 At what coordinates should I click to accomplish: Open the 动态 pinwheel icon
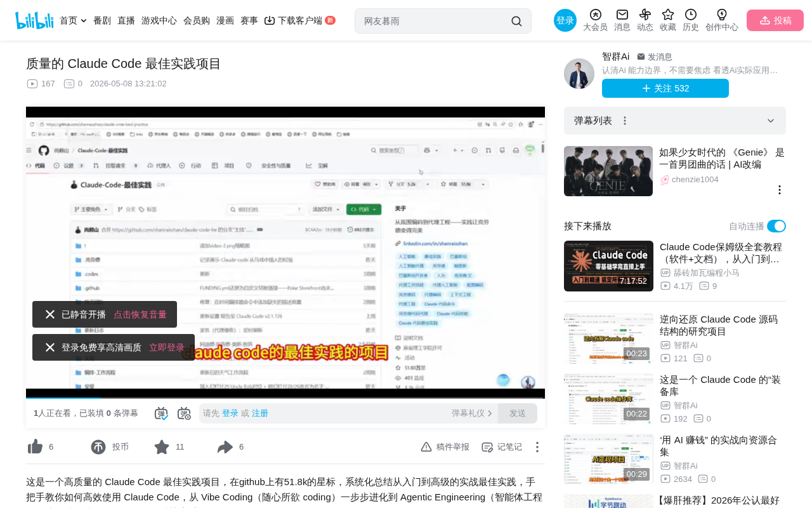[645, 15]
